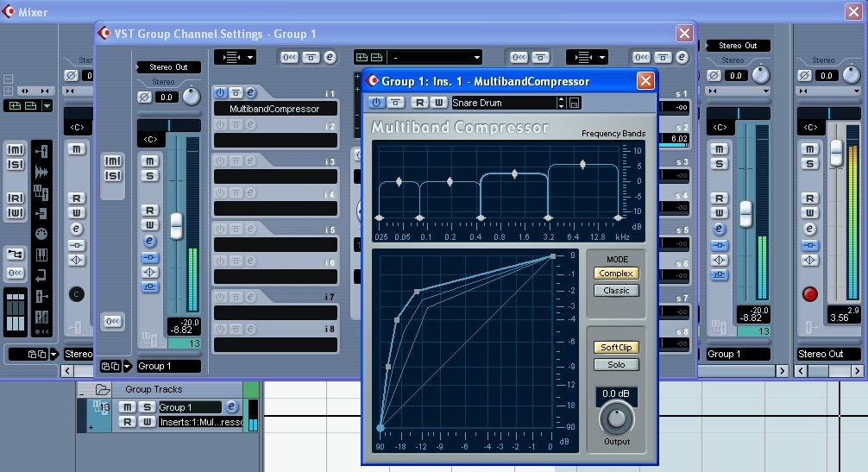This screenshot has height=472, width=868.
Task: Open empty insert slot i2 selector
Action: click(x=275, y=141)
